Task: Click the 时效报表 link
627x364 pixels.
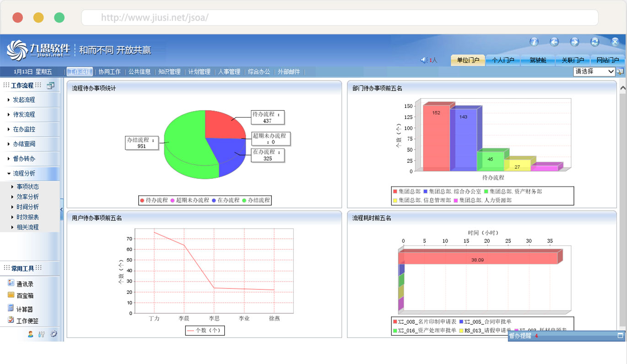Action: (x=27, y=217)
